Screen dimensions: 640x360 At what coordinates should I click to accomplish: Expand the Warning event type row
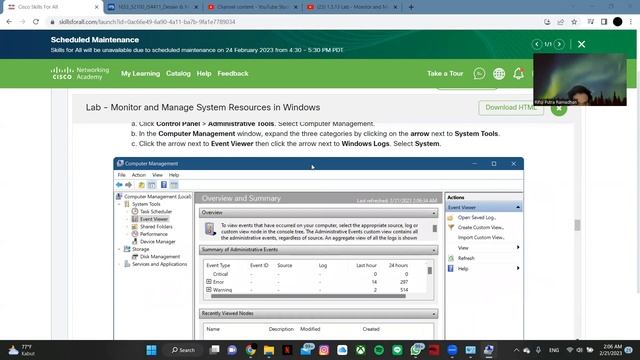click(x=209, y=289)
